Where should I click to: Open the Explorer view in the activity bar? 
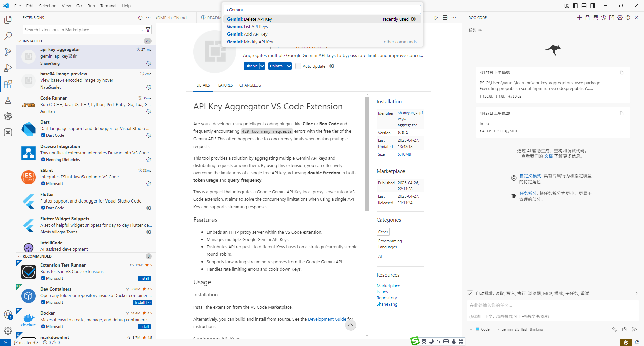tap(8, 20)
